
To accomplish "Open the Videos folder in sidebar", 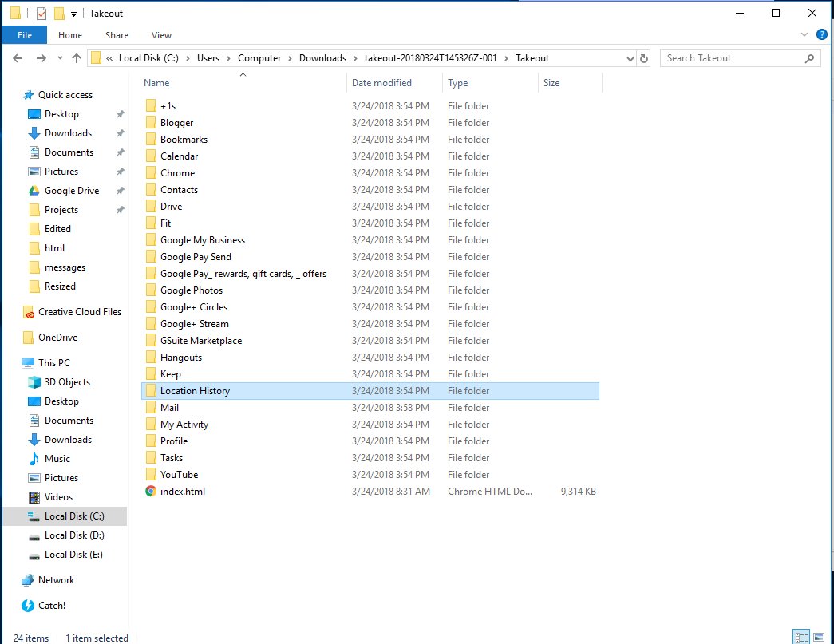I will pyautogui.click(x=58, y=497).
